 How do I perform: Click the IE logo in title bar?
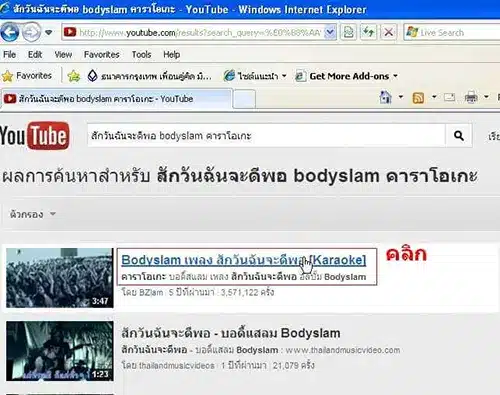(x=5, y=8)
